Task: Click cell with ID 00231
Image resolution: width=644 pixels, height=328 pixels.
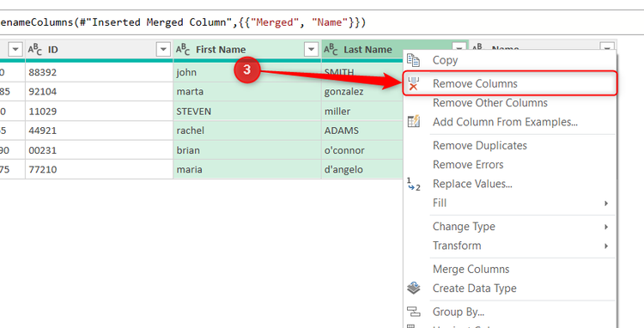Action: [99, 150]
